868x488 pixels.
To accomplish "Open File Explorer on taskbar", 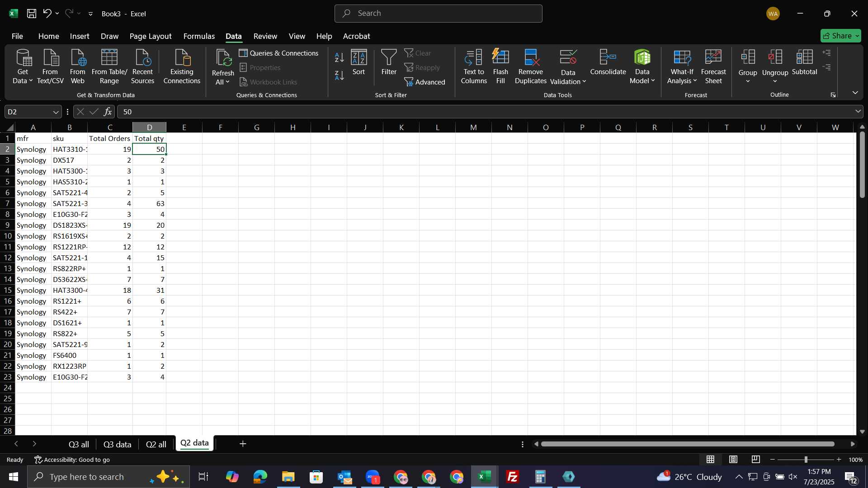I will coord(288,477).
